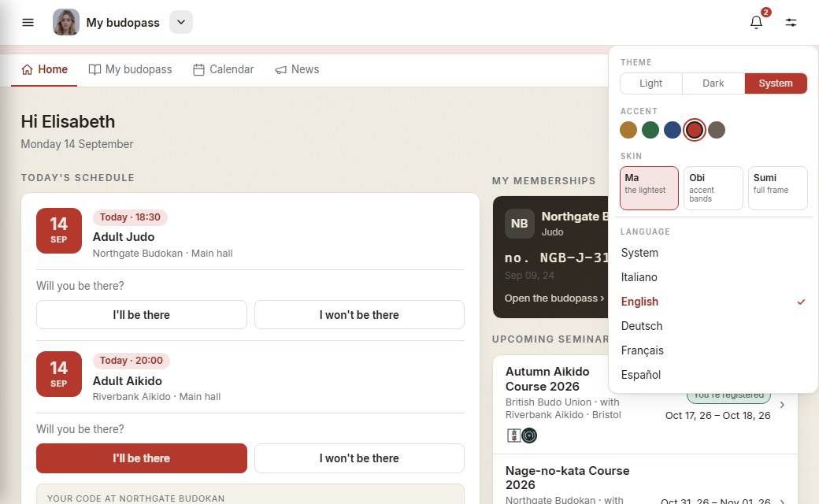819x504 pixels.
Task: Choose the Obi accent bands skin
Action: [713, 188]
